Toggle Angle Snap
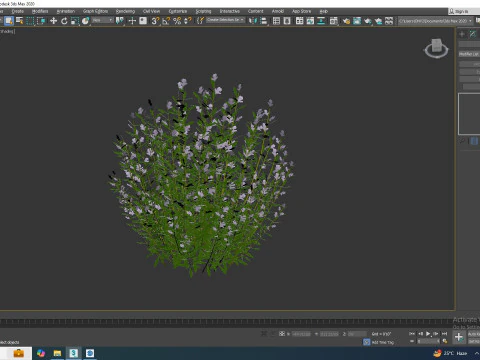 166,21
